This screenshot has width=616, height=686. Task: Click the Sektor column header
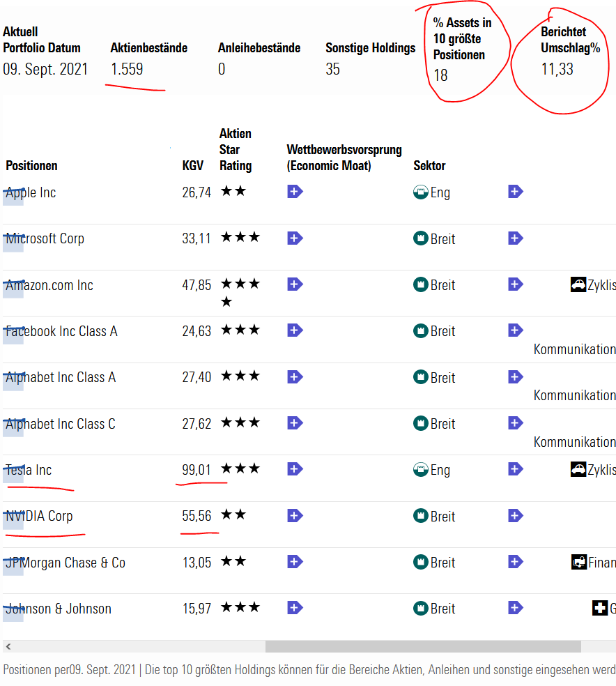tap(429, 166)
